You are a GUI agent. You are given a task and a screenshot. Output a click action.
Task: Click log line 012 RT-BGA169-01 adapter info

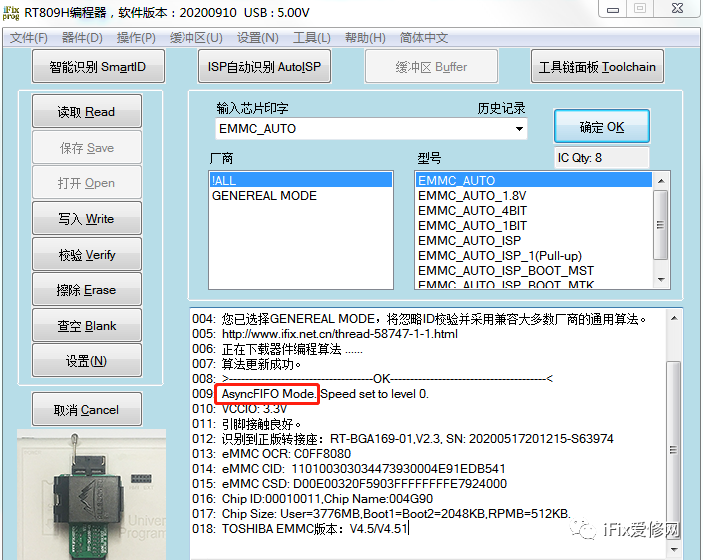tap(403, 439)
